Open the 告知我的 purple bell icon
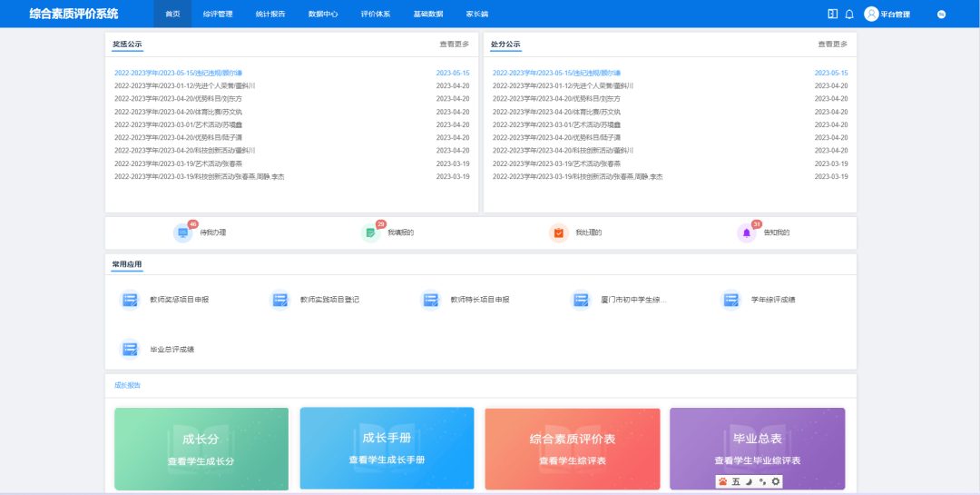Image resolution: width=980 pixels, height=495 pixels. coord(746,233)
